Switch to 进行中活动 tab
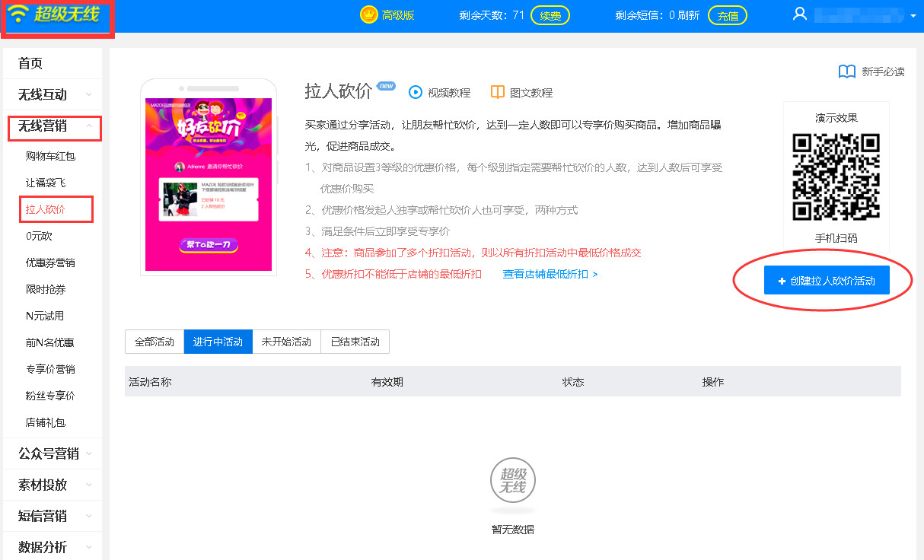This screenshot has width=924, height=560. pos(218,342)
